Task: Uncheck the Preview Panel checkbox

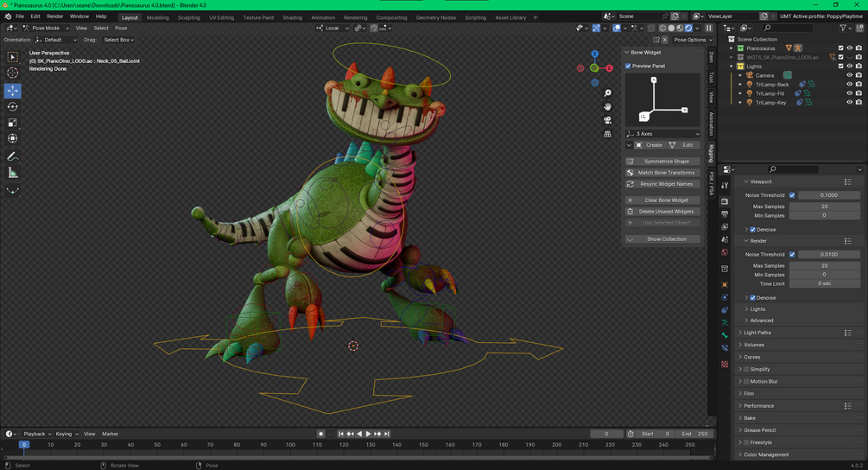Action: pyautogui.click(x=629, y=66)
